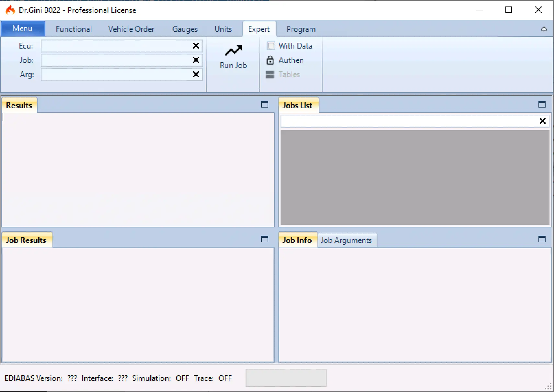Click the Jobs List search field
Screen dimensions: 554x392
pyautogui.click(x=408, y=121)
